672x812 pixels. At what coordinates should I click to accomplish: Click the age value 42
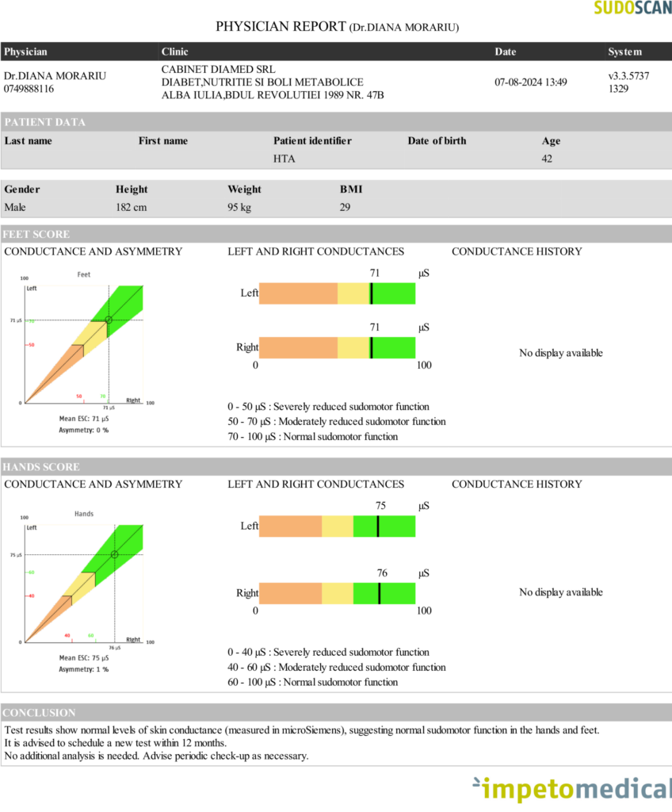[547, 159]
